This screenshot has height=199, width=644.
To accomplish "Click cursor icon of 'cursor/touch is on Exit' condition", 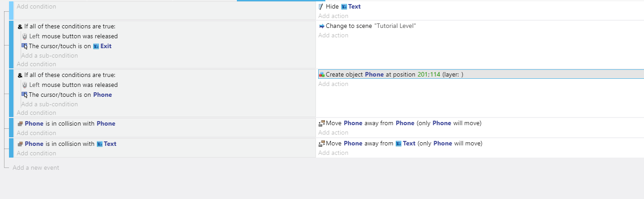I will pyautogui.click(x=25, y=46).
